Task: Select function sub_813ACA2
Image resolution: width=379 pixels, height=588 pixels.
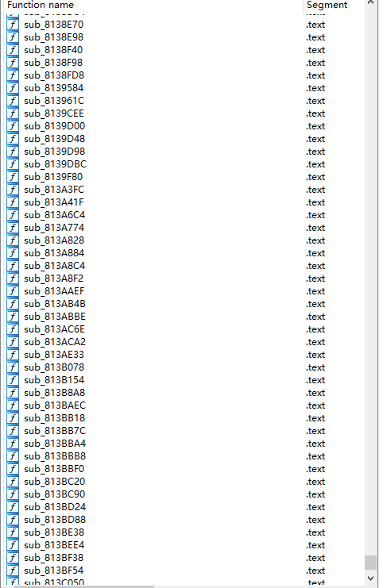Action: [55, 342]
